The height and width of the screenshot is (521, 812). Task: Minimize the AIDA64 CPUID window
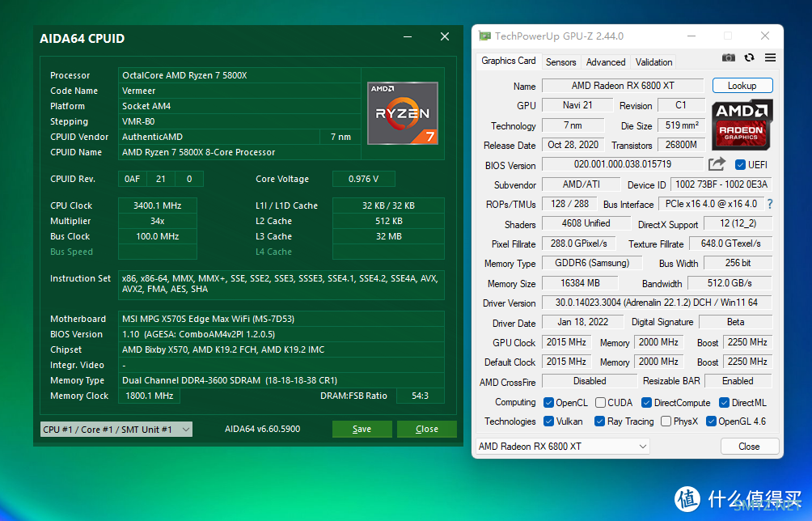click(408, 36)
